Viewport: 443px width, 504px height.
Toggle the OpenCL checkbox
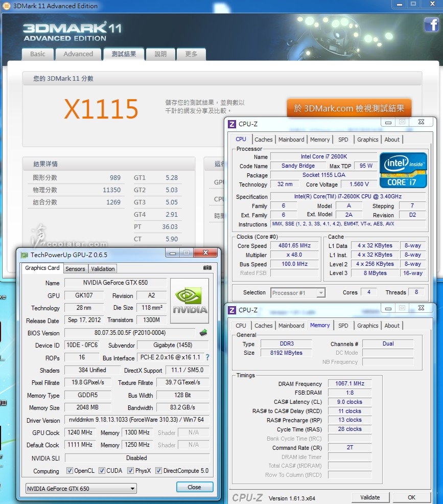pyautogui.click(x=69, y=471)
